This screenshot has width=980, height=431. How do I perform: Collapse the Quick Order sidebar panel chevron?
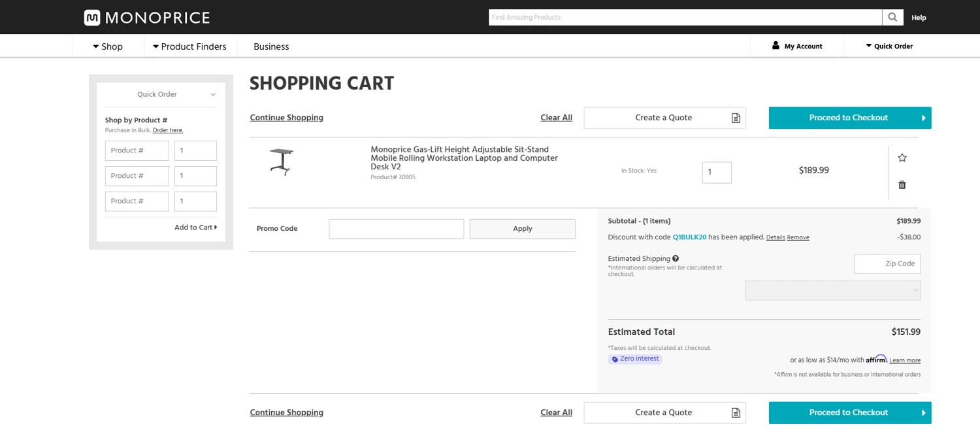click(x=213, y=95)
